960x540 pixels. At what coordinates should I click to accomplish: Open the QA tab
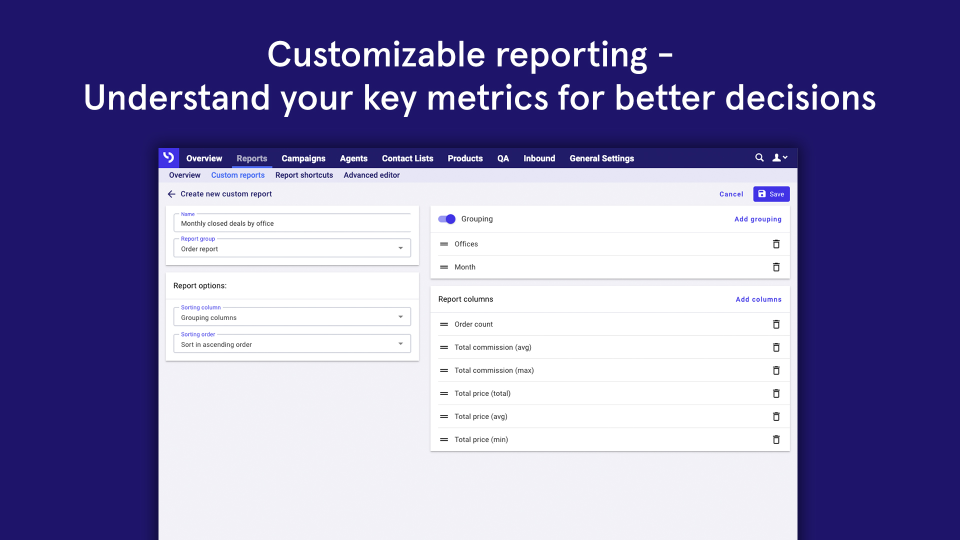point(503,158)
